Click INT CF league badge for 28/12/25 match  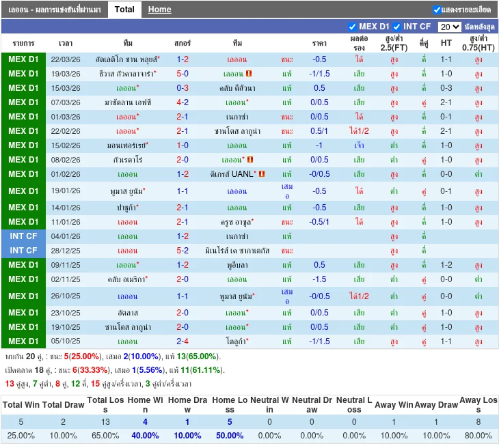(x=24, y=251)
